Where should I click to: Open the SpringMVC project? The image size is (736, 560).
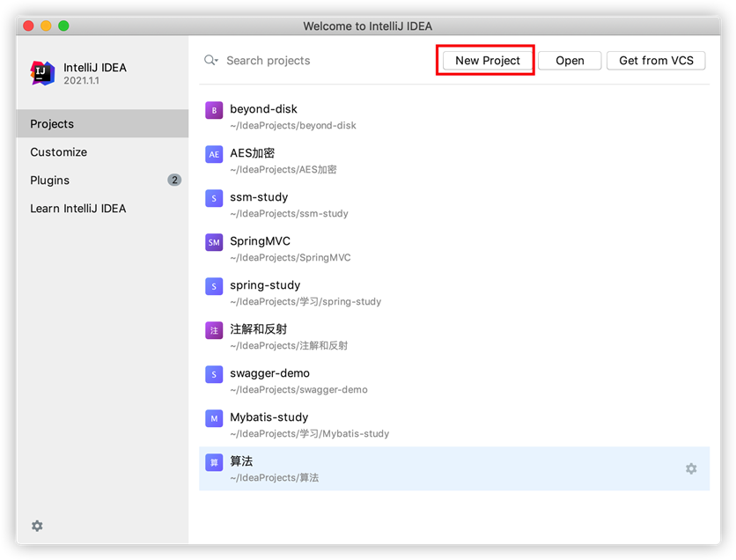pos(454,249)
